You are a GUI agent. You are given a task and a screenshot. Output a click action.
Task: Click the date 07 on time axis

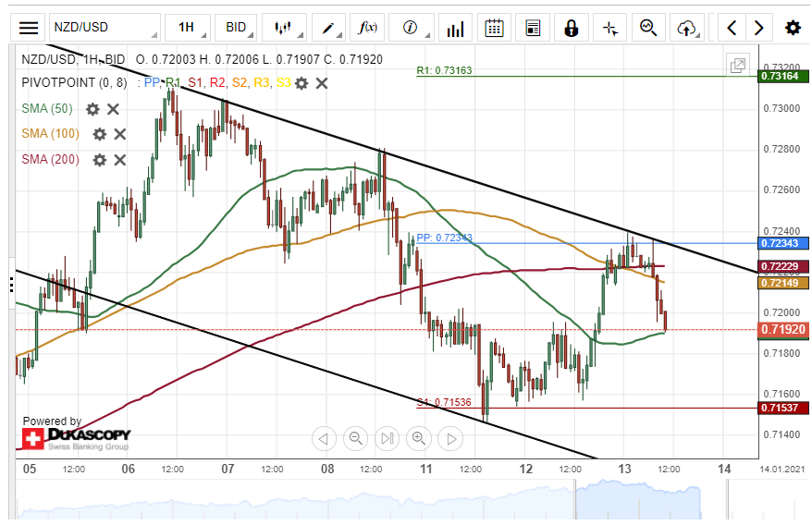click(228, 469)
